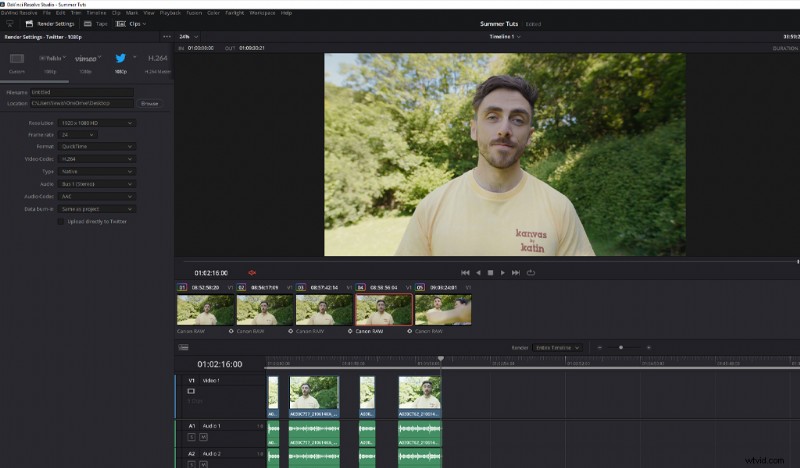Screen dimensions: 800x468
Task: Open the Audio Bus 1 dropdown
Action: coord(96,184)
